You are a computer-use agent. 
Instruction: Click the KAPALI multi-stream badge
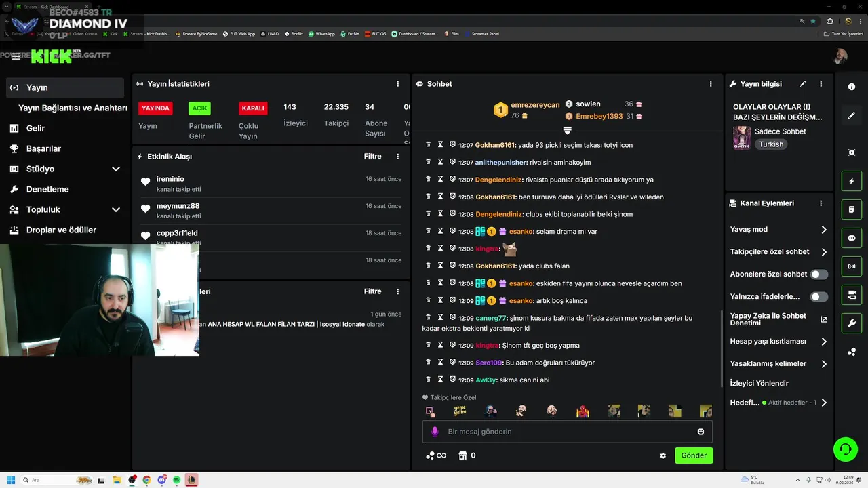coord(253,108)
